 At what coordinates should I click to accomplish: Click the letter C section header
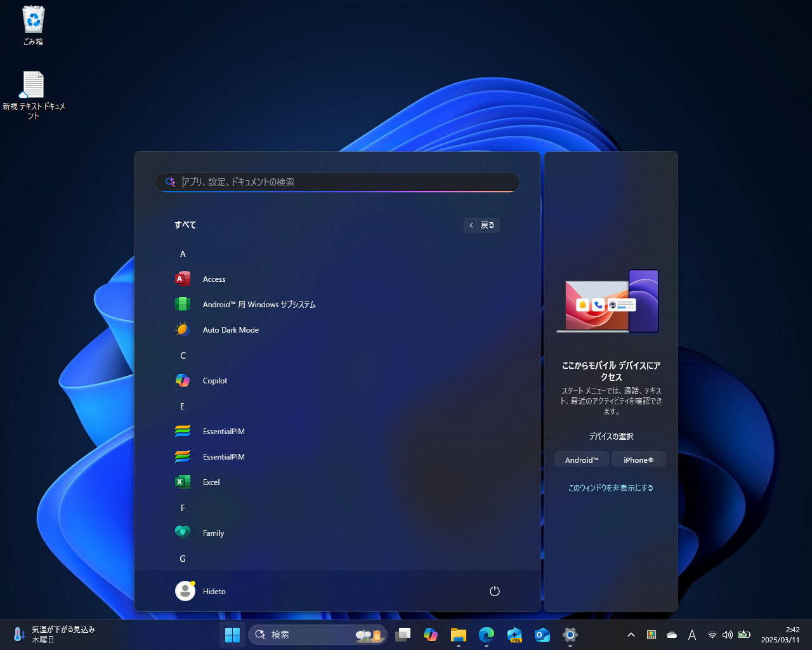pos(183,355)
